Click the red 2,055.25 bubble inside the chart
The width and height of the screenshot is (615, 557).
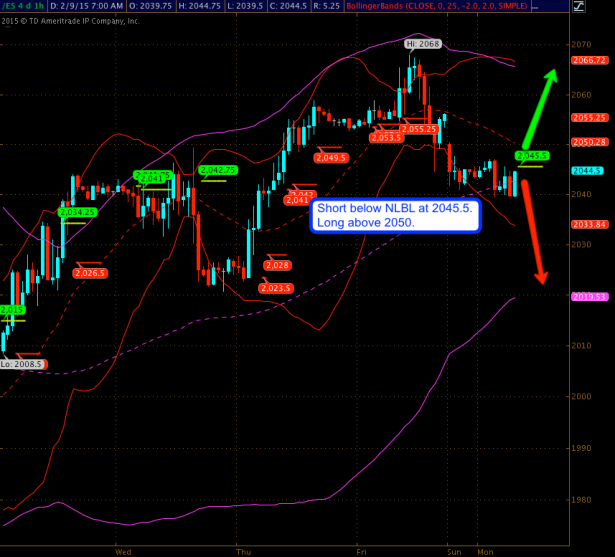click(419, 129)
